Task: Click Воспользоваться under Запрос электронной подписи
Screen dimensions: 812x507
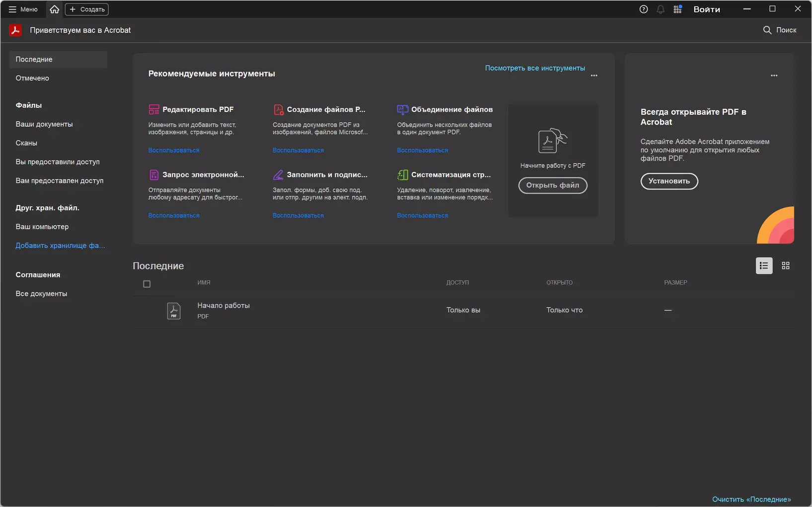Action: tap(174, 215)
